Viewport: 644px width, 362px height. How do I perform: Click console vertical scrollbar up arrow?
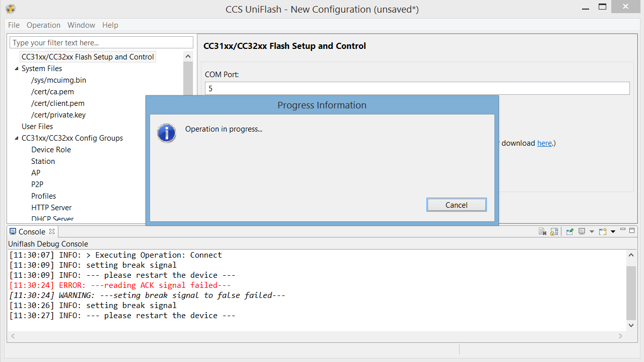pyautogui.click(x=631, y=255)
